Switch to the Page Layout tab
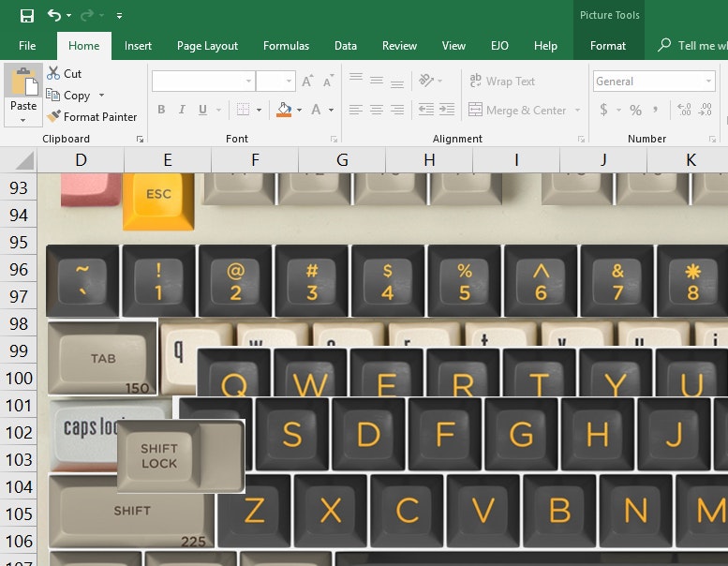The width and height of the screenshot is (728, 566). [207, 46]
